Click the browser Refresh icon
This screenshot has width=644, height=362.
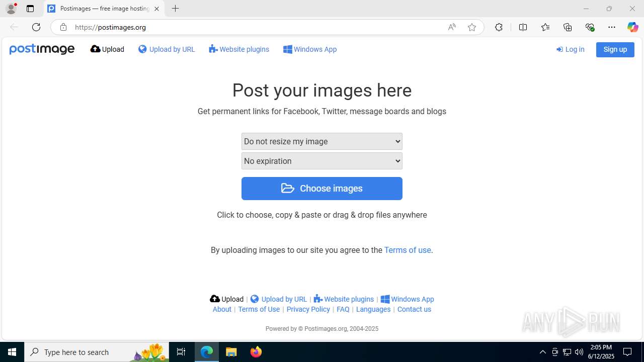[x=36, y=27]
